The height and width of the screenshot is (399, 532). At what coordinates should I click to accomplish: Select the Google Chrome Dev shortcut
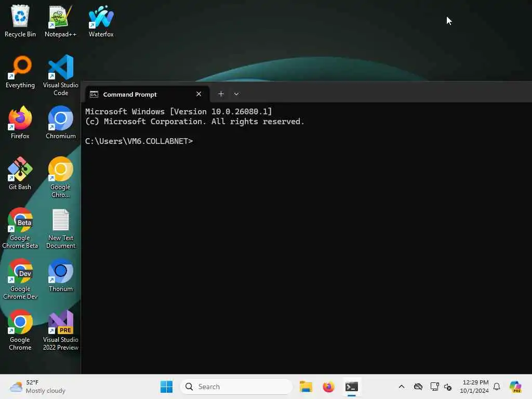[20, 279]
